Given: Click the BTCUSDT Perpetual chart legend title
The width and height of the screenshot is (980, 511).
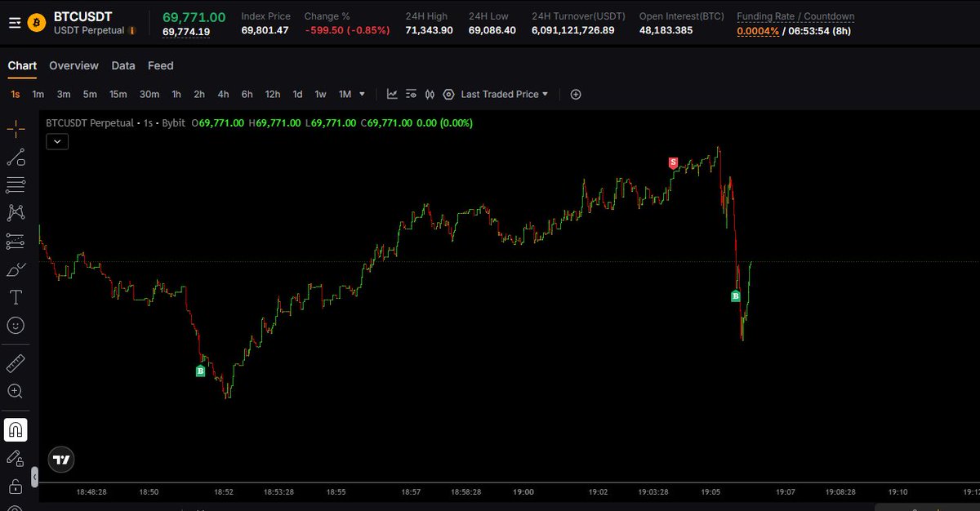Looking at the screenshot, I should pyautogui.click(x=90, y=123).
